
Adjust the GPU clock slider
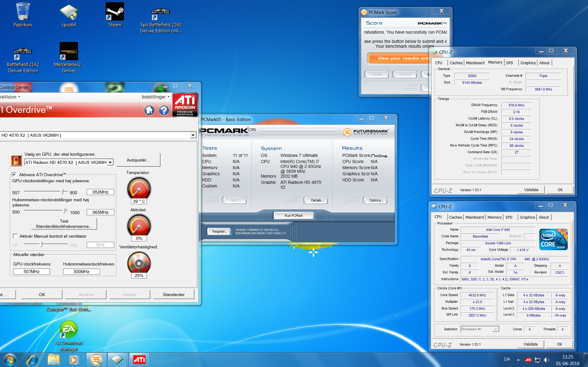tap(63, 192)
